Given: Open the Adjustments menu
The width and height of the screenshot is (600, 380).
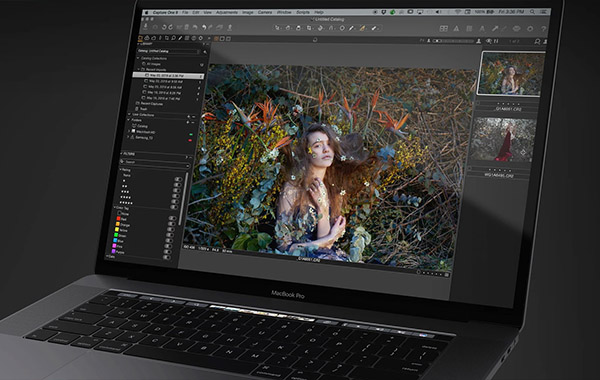Looking at the screenshot, I should click(x=227, y=13).
